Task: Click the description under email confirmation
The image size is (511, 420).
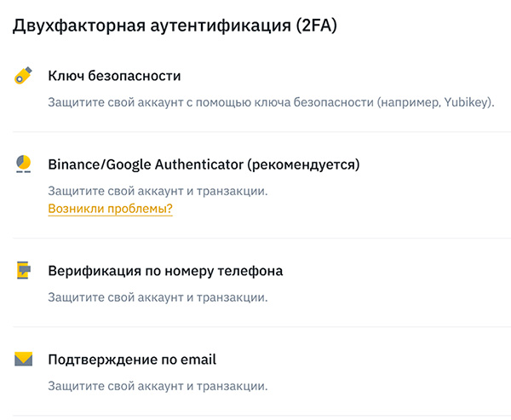Action: tap(158, 386)
